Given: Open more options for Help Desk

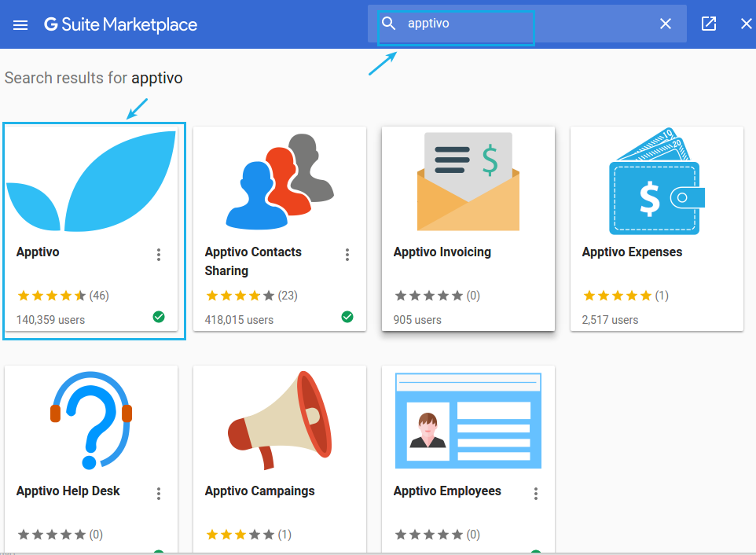Looking at the screenshot, I should tap(159, 493).
